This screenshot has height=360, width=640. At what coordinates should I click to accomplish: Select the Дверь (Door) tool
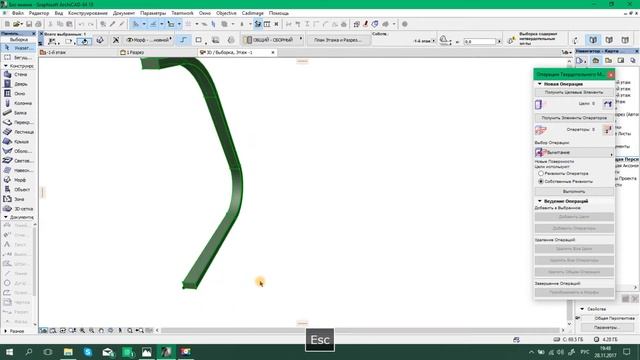[x=18, y=84]
